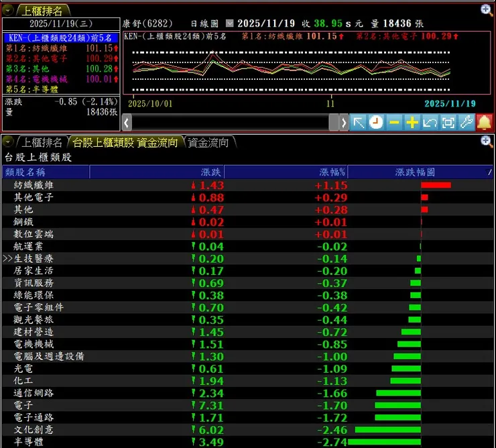Click the chart horizontal scrollbar thumb
Screen dimensions: 496x448
pyautogui.click(x=334, y=123)
